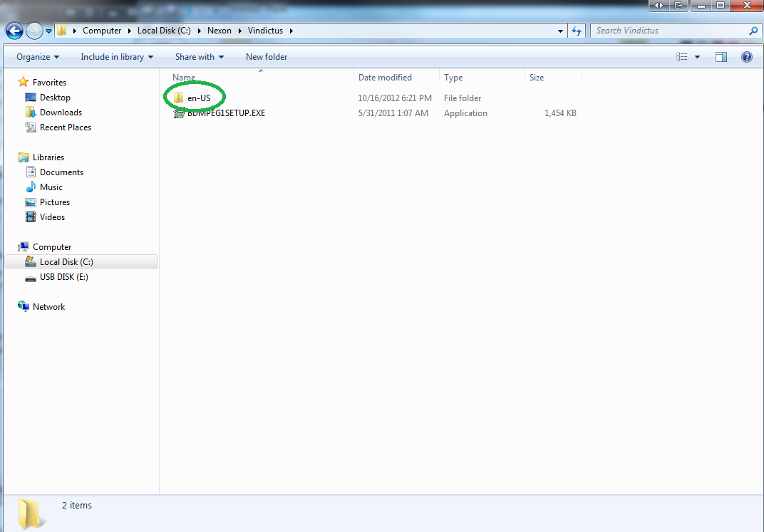764x532 pixels.
Task: Open the more view options dropdown arrow
Action: pos(697,57)
